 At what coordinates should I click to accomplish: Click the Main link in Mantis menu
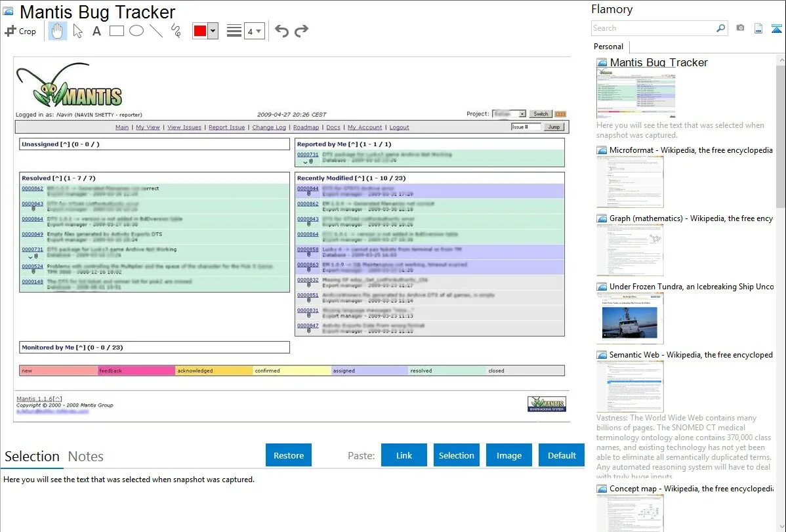pyautogui.click(x=122, y=127)
